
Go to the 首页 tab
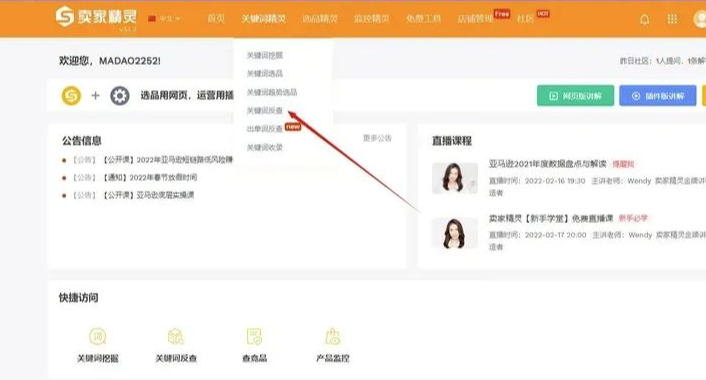(216, 18)
